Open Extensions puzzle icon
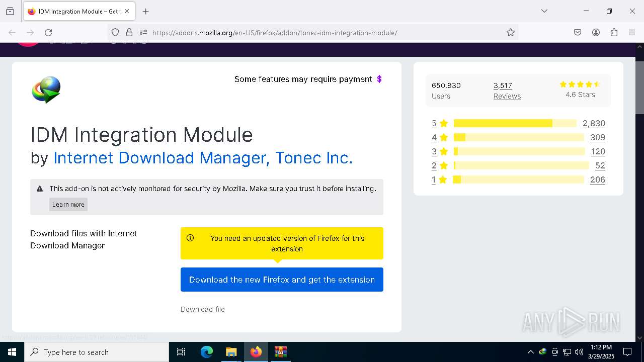644x362 pixels. 614,32
